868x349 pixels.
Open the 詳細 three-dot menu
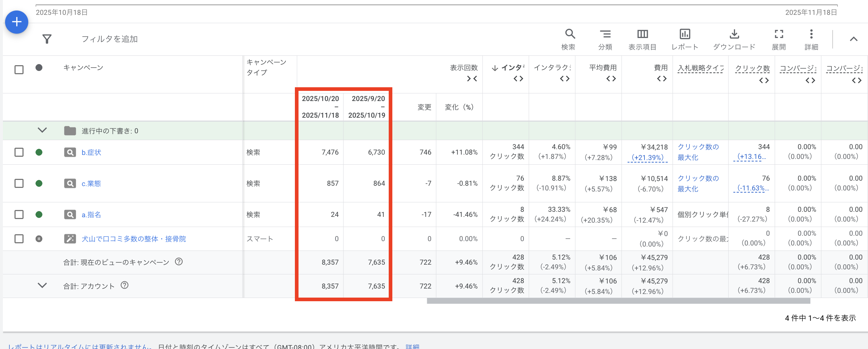811,39
